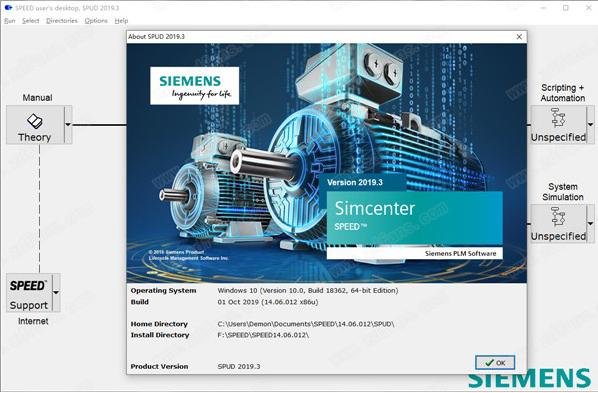
Task: Click the Home Directory path text
Action: point(306,324)
